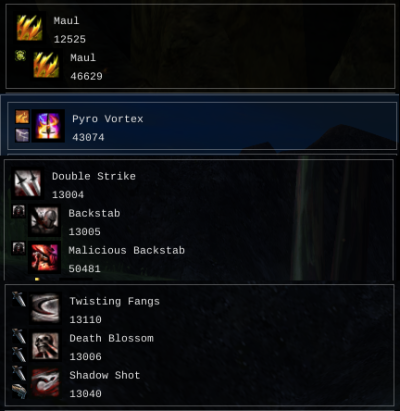
Task: Select the Pyro Vortex skill icon
Action: (x=48, y=126)
